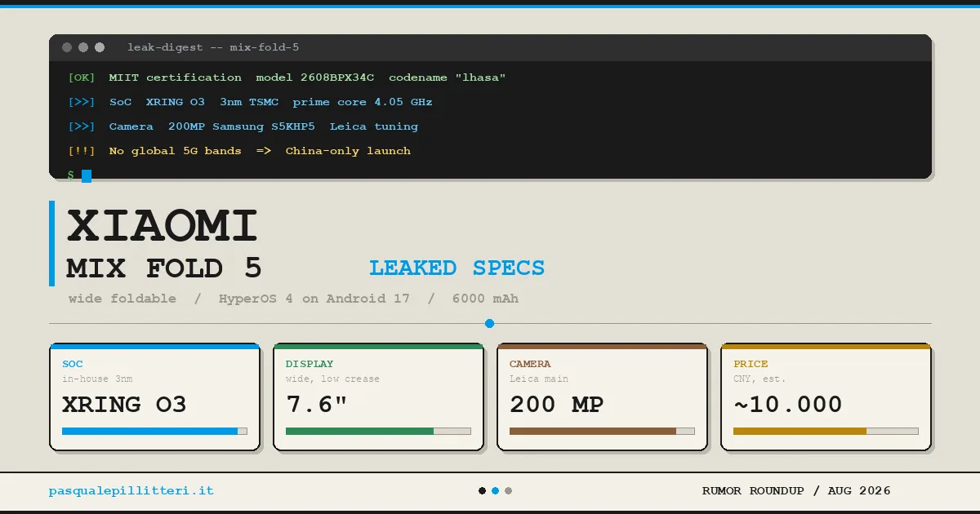This screenshot has height=514, width=980.
Task: Click the blue dot marker on the divider
Action: pyautogui.click(x=489, y=324)
